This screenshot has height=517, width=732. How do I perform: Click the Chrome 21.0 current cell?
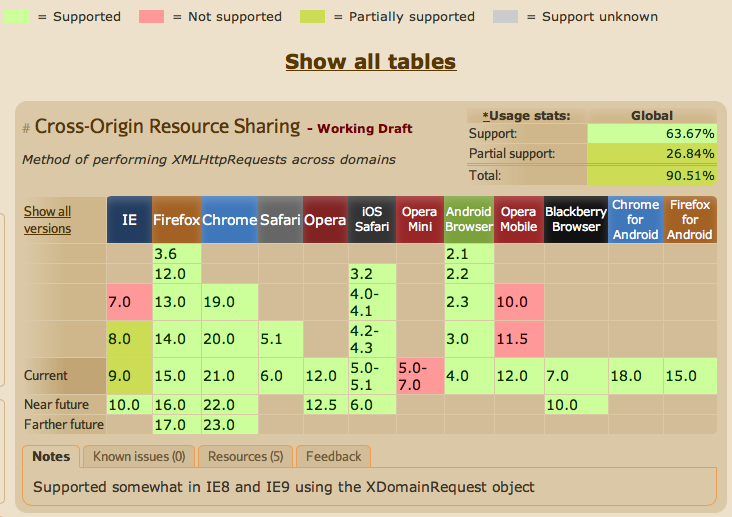pyautogui.click(x=229, y=376)
